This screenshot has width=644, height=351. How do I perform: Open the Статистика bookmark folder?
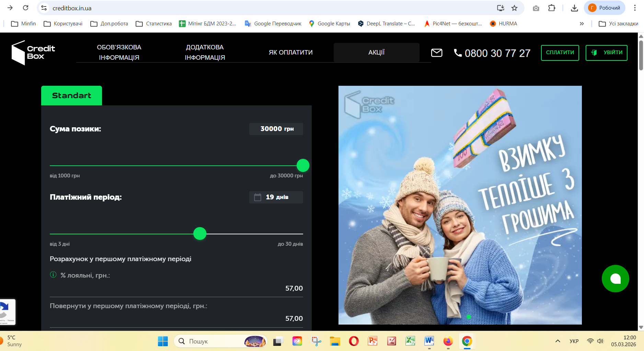(154, 24)
